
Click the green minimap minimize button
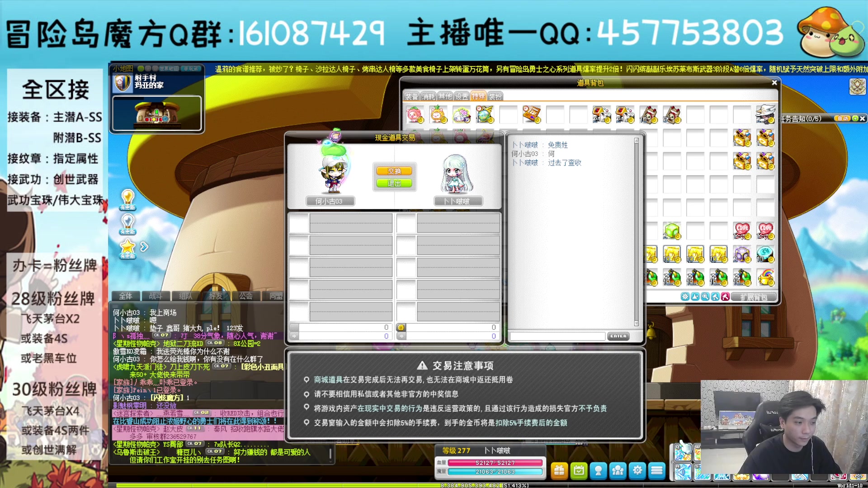tap(141, 69)
